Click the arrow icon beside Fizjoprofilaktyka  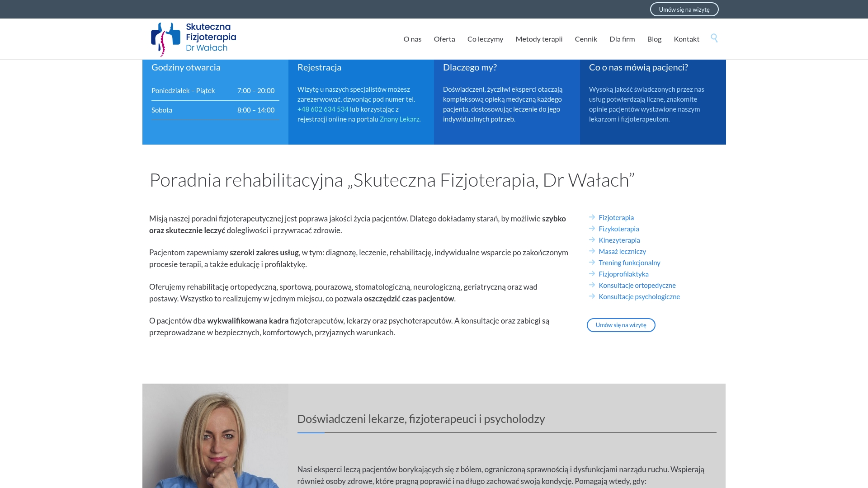(x=592, y=274)
